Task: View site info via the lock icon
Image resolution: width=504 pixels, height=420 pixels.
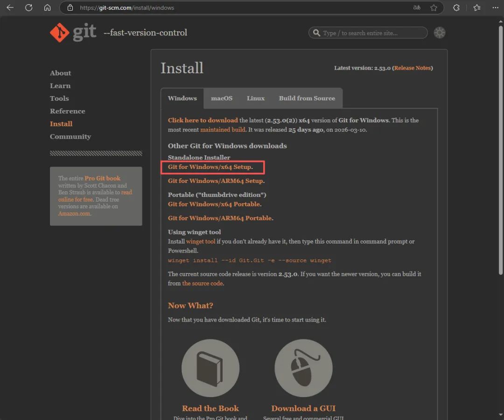Action: [70, 7]
